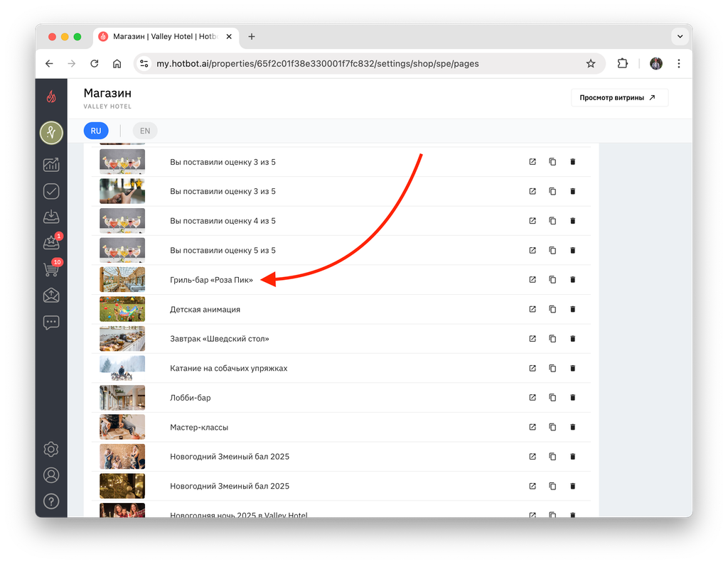Image resolution: width=728 pixels, height=564 pixels.
Task: View site information icon in address bar
Action: [144, 63]
